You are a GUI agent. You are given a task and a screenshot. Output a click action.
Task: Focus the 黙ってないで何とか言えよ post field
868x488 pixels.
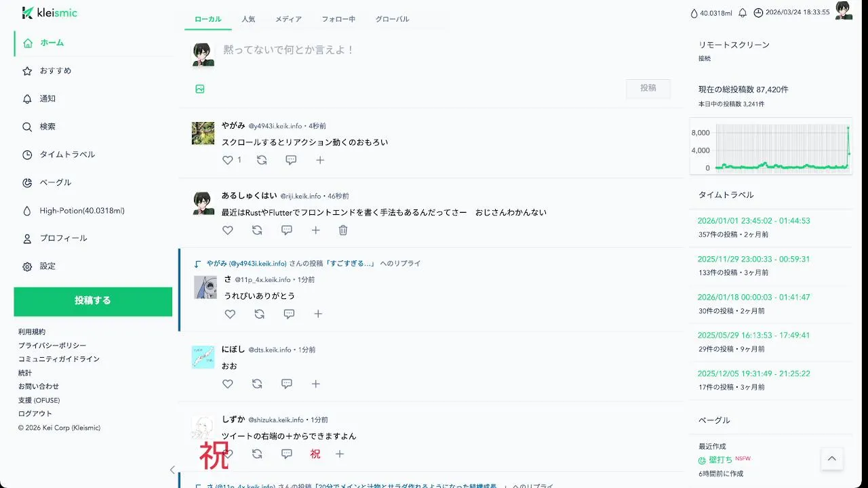(448, 50)
